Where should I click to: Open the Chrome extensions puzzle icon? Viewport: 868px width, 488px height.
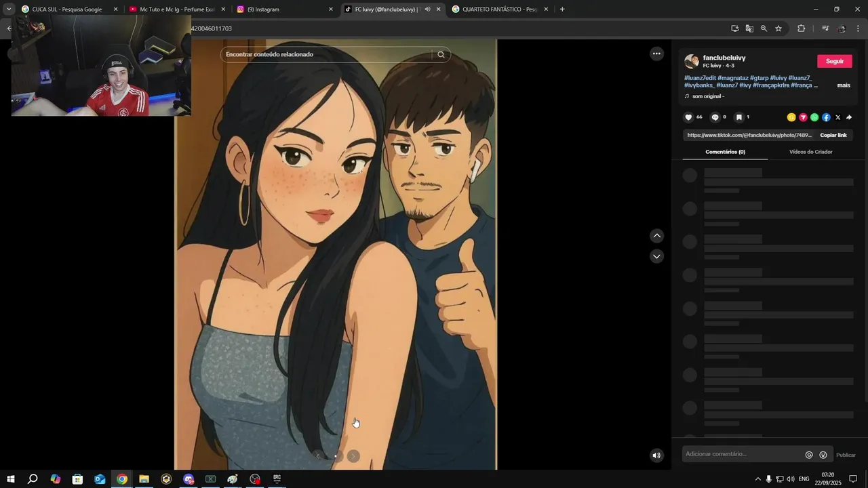pos(801,28)
